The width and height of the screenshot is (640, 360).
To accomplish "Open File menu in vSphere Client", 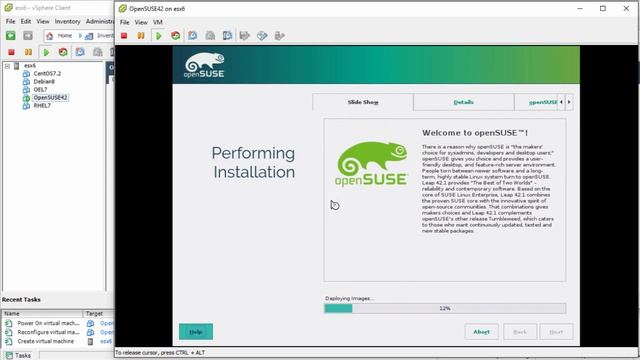I will tap(10, 21).
